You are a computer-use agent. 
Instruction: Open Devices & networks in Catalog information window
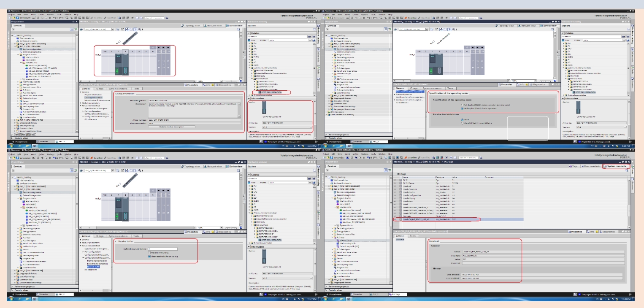[29, 41]
